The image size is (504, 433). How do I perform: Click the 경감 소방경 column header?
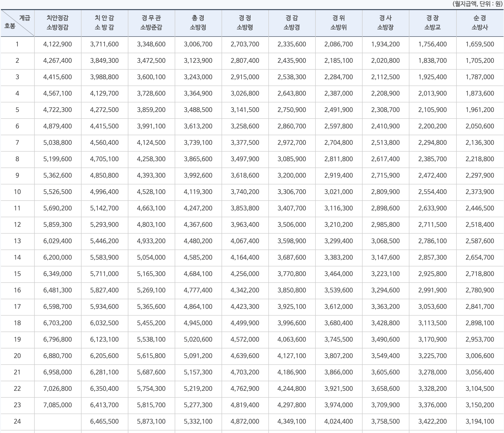tap(292, 23)
